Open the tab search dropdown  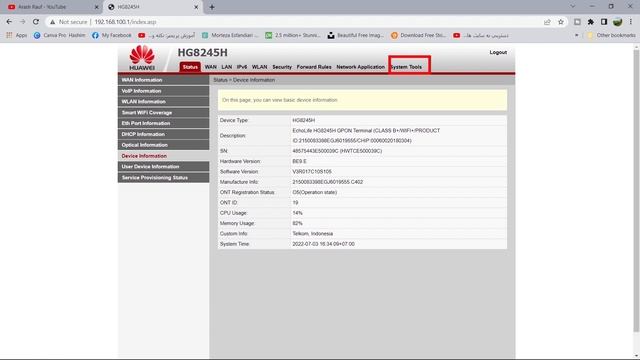573,7
